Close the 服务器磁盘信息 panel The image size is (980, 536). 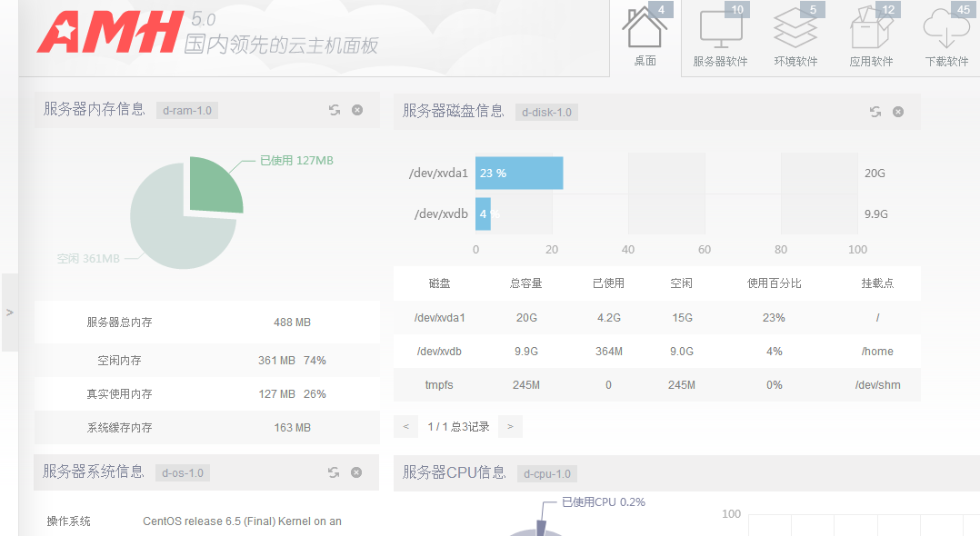click(898, 112)
